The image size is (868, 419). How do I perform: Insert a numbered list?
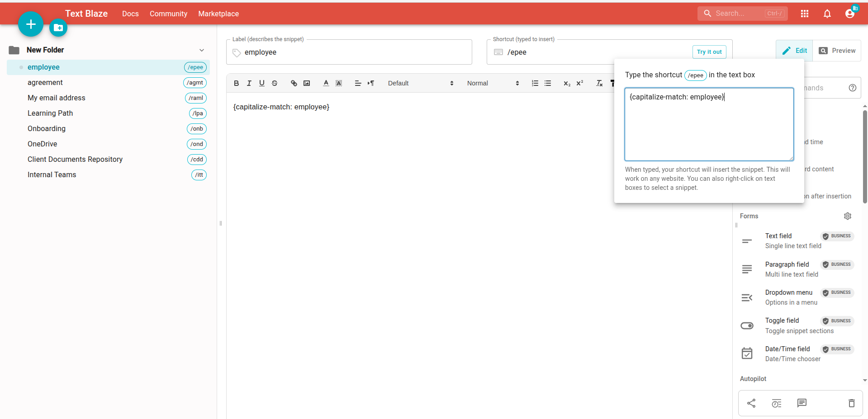(535, 83)
